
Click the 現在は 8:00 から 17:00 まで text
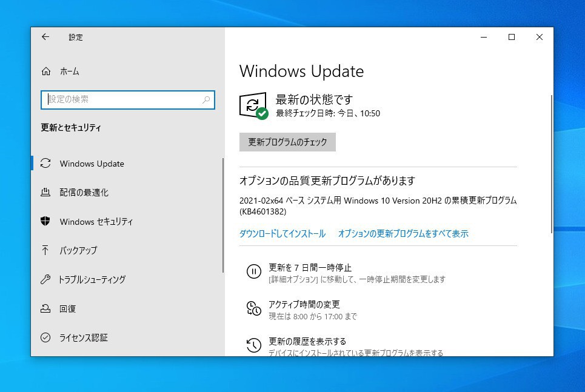[313, 317]
